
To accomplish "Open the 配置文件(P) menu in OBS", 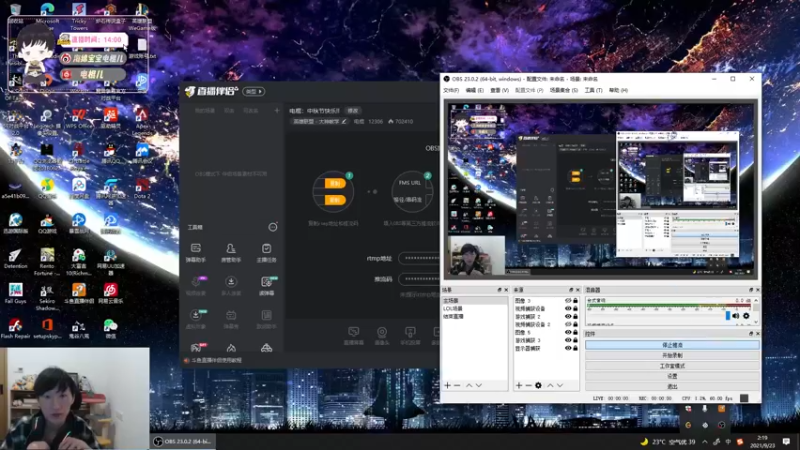I will click(x=529, y=90).
